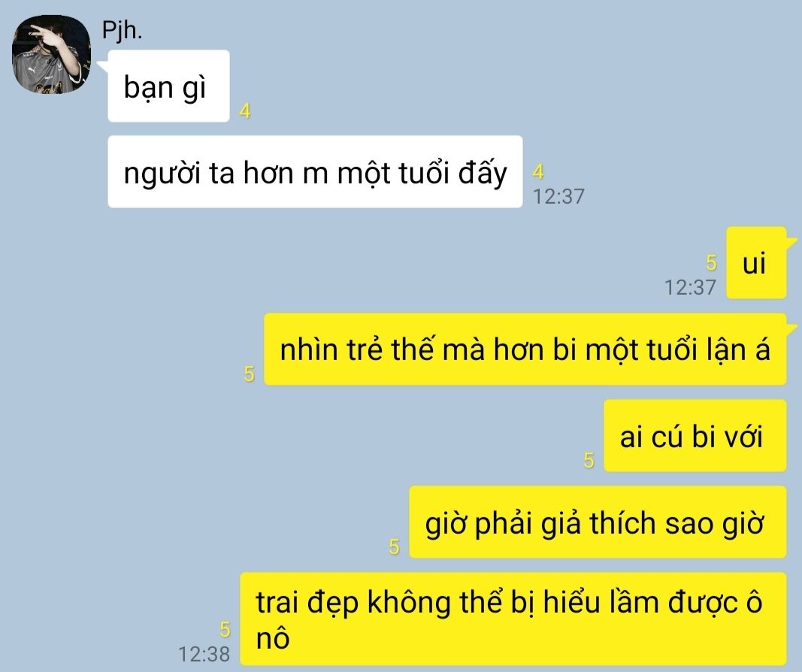Select message 'giờ phải giả thích sao giờ'

[598, 522]
